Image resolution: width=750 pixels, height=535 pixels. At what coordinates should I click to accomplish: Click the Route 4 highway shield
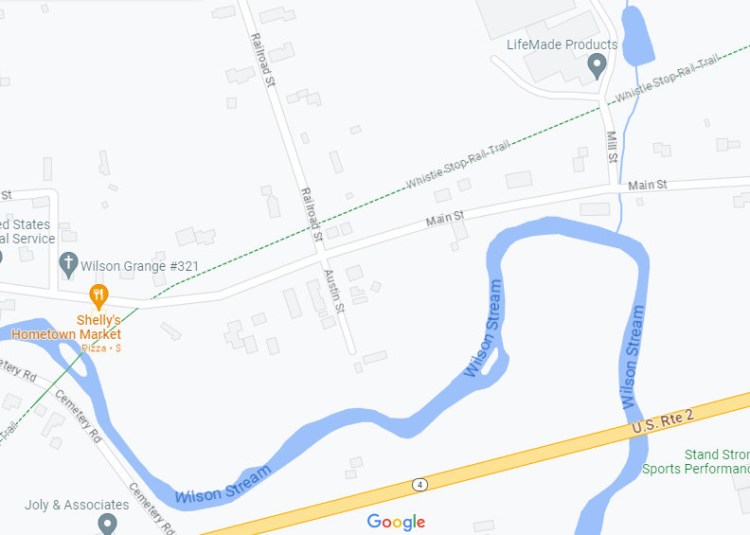(x=419, y=485)
